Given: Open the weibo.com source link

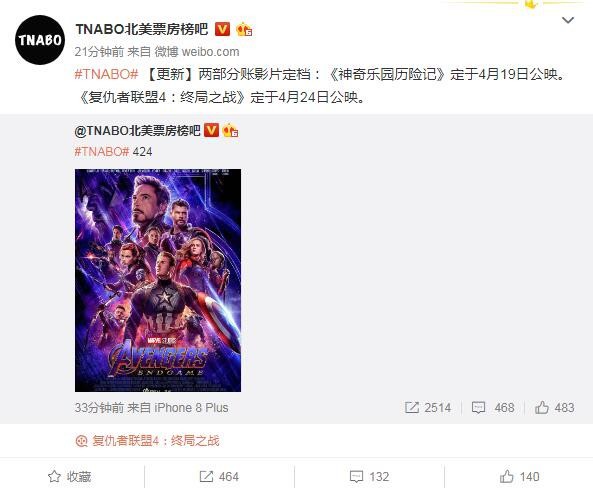Looking at the screenshot, I should click(x=210, y=52).
